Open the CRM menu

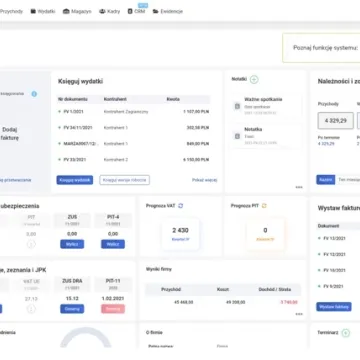pyautogui.click(x=137, y=11)
